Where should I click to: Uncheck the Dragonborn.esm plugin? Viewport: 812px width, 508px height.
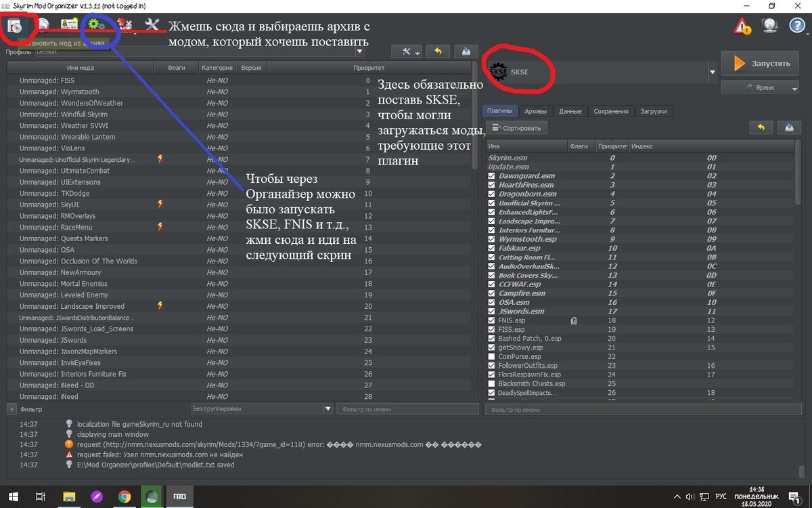(x=492, y=194)
